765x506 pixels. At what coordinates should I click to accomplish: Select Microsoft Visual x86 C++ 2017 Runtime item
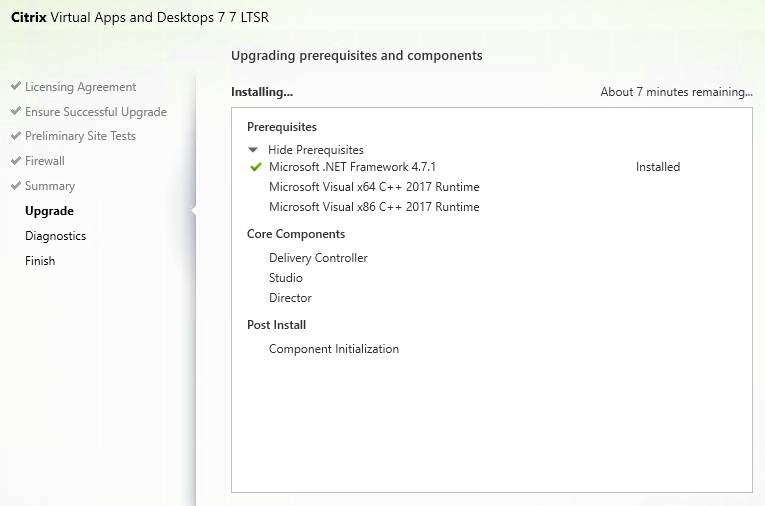tap(374, 207)
